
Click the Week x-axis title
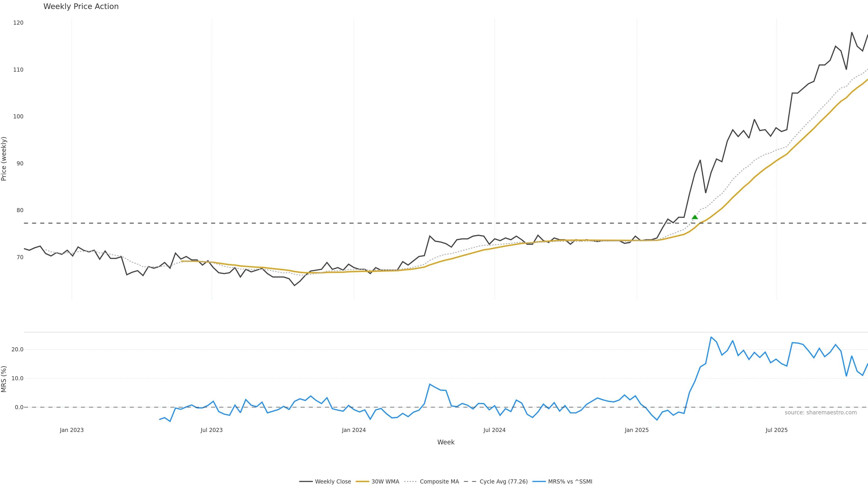(x=446, y=442)
